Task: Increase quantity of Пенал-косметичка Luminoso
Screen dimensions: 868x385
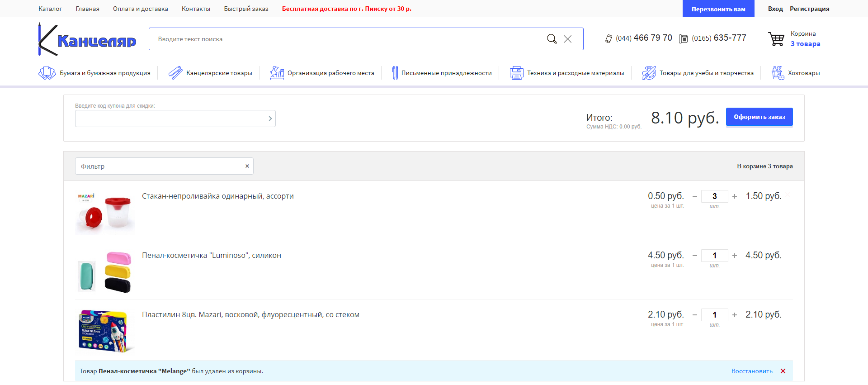Action: point(735,256)
